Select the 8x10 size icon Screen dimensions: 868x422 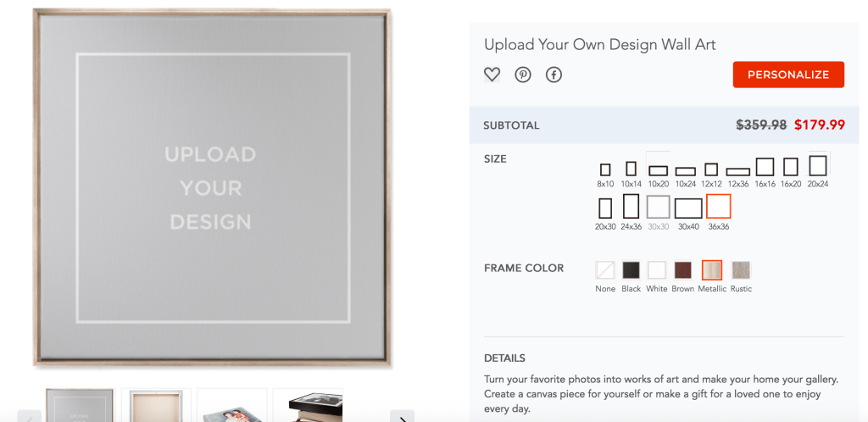(x=604, y=169)
